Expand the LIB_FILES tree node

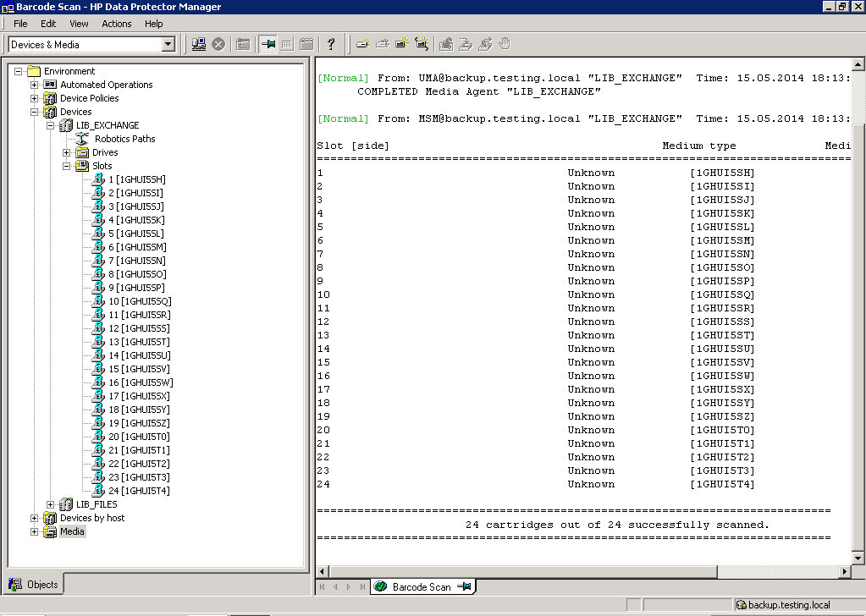pos(51,504)
